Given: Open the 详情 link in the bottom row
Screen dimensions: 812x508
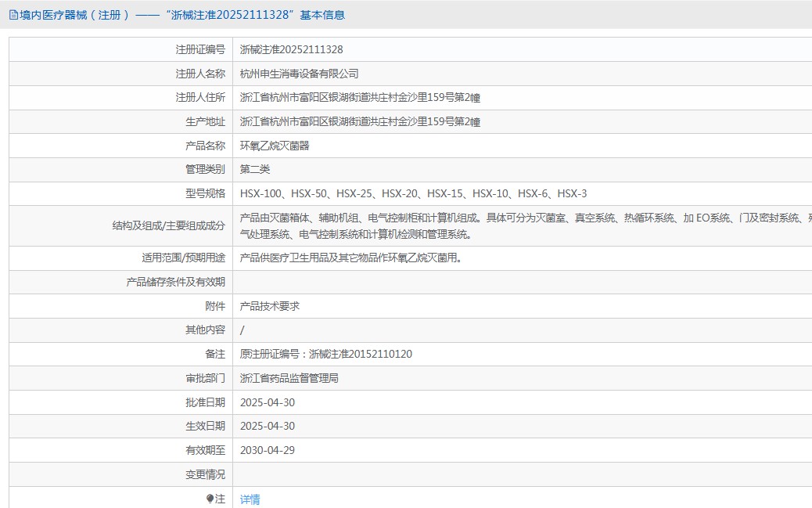Looking at the screenshot, I should (x=250, y=499).
